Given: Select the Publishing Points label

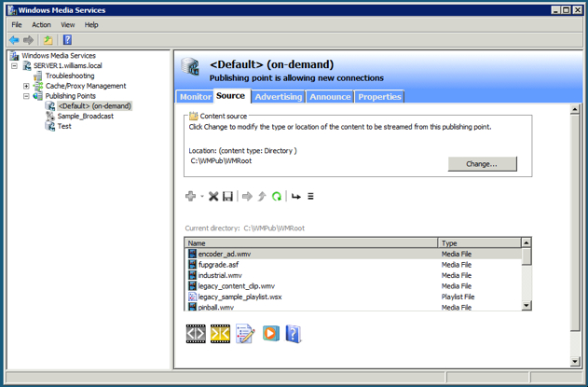Looking at the screenshot, I should pyautogui.click(x=71, y=96).
